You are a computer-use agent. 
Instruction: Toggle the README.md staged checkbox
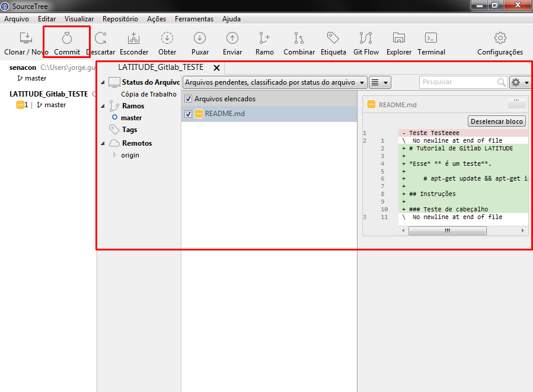click(189, 114)
